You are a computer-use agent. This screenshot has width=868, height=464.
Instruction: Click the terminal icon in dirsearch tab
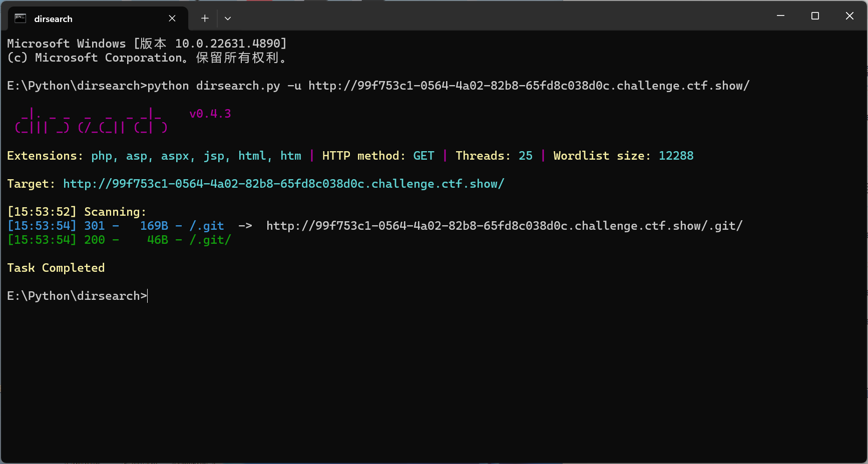[20, 19]
